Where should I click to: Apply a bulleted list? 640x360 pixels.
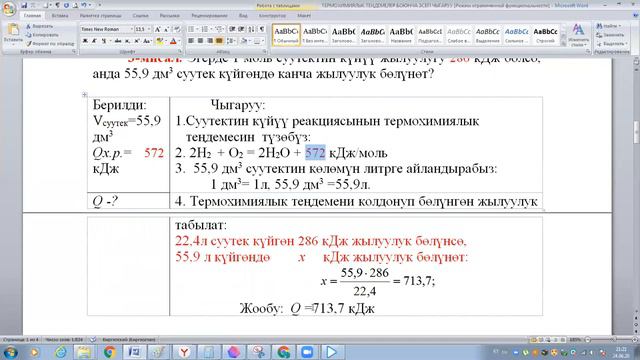click(x=192, y=29)
